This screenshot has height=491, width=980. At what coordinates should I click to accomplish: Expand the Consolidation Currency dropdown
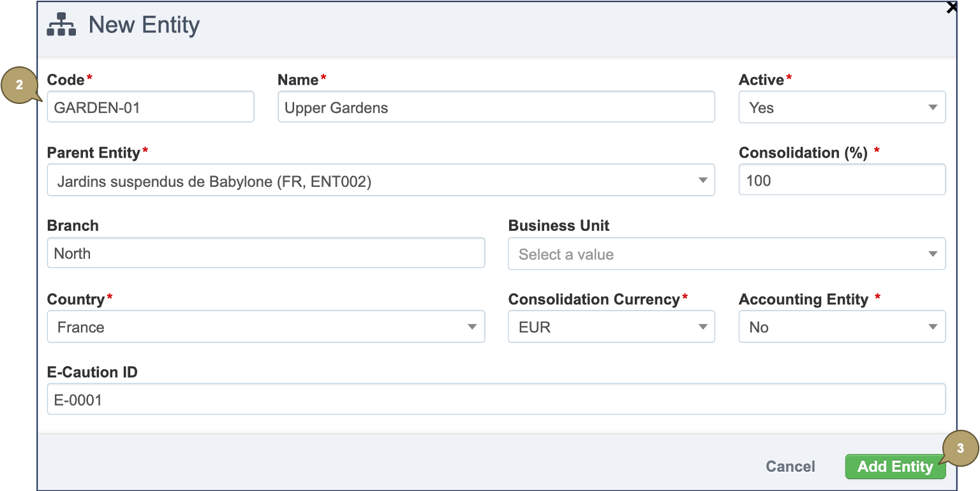point(611,327)
